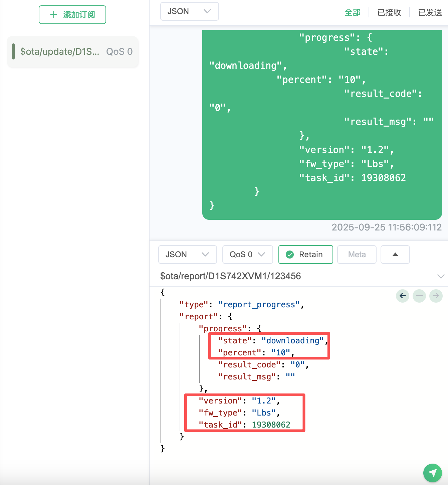Open the Meta settings button
This screenshot has height=485, width=448.
(357, 255)
